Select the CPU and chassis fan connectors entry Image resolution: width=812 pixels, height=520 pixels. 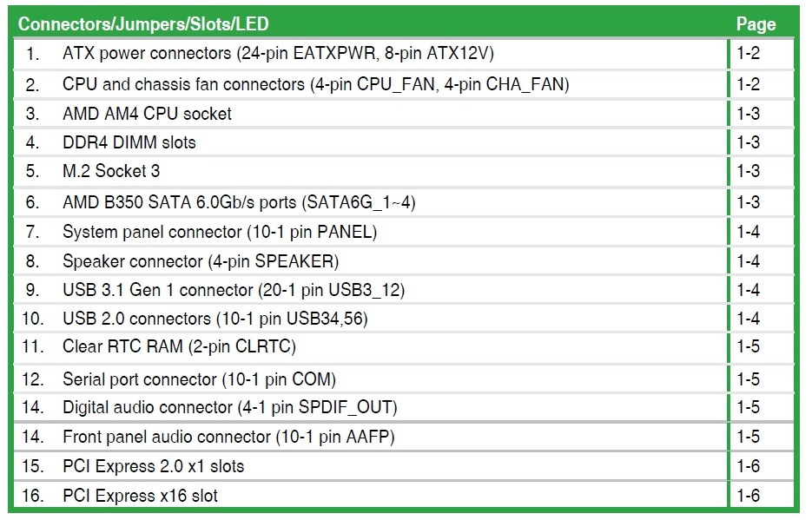point(315,84)
